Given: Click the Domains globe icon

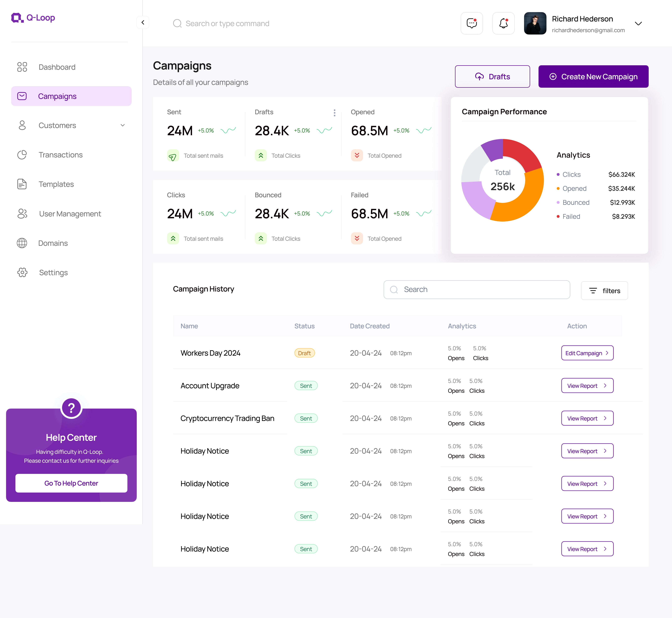Looking at the screenshot, I should coord(22,243).
